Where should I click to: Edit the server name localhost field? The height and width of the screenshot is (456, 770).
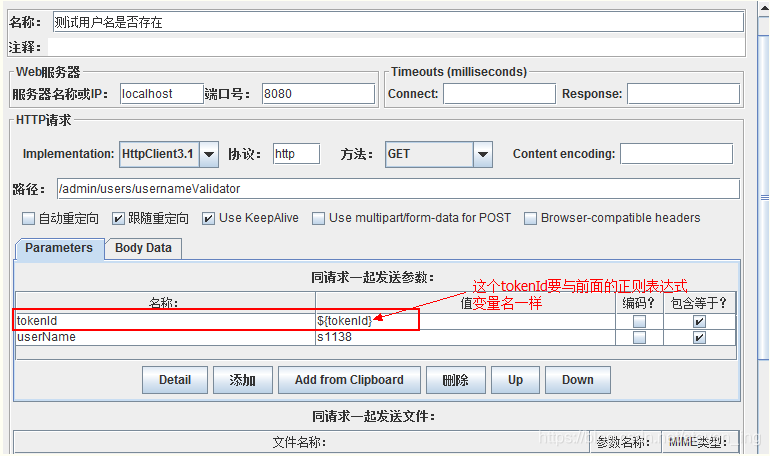coord(162,94)
